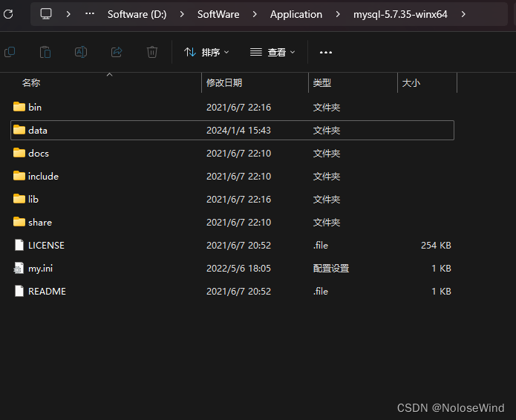Click the 1 KB size of README
Image resolution: width=516 pixels, height=420 pixels.
[x=441, y=292]
